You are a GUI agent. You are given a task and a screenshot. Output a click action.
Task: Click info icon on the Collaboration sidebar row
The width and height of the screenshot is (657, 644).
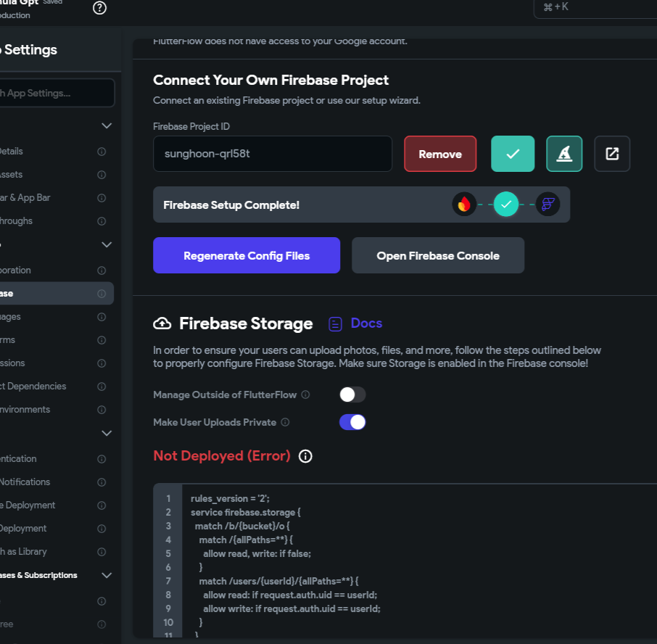[102, 271]
